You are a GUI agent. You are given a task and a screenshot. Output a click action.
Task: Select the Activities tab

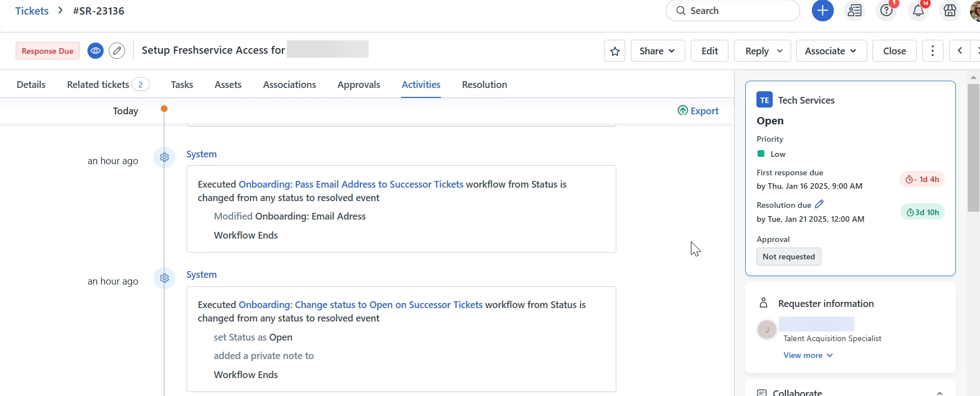(x=421, y=85)
